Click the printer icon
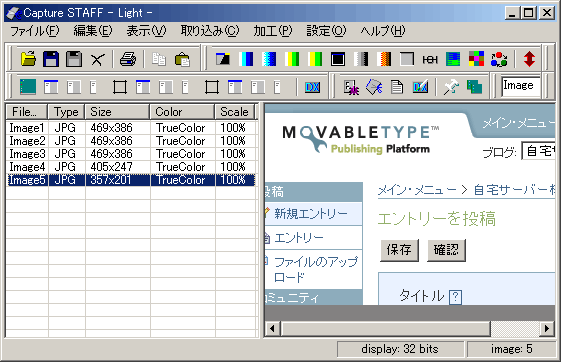Image resolution: width=561 pixels, height=362 pixels. click(128, 59)
